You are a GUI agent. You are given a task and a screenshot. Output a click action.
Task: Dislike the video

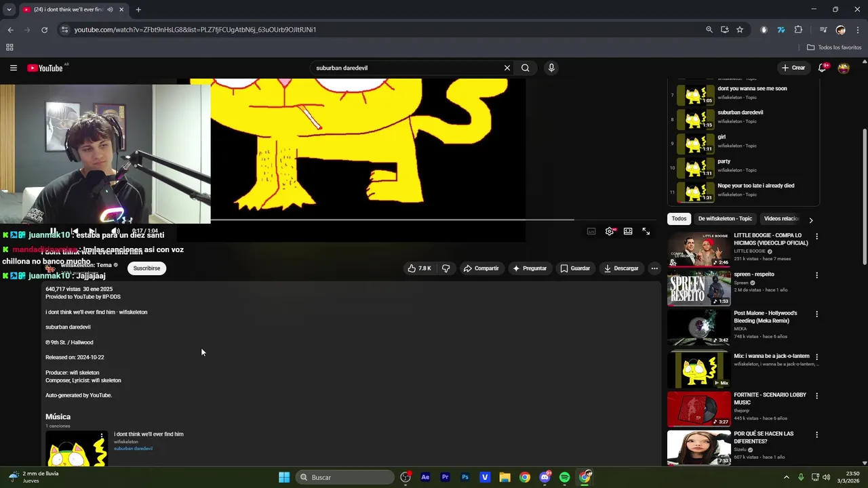pos(446,268)
